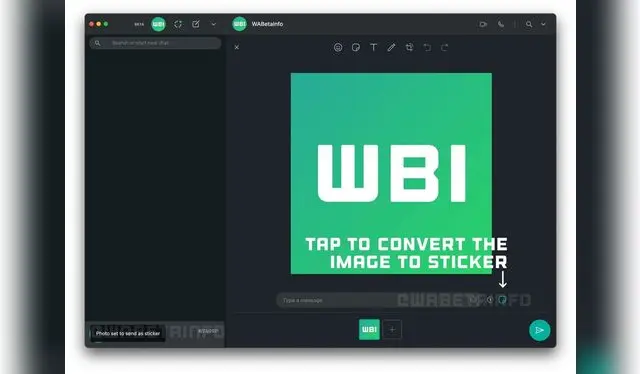Screen dimensions: 640x374
Task: Expand the sidebar header dropdown chevron
Action: 213,24
